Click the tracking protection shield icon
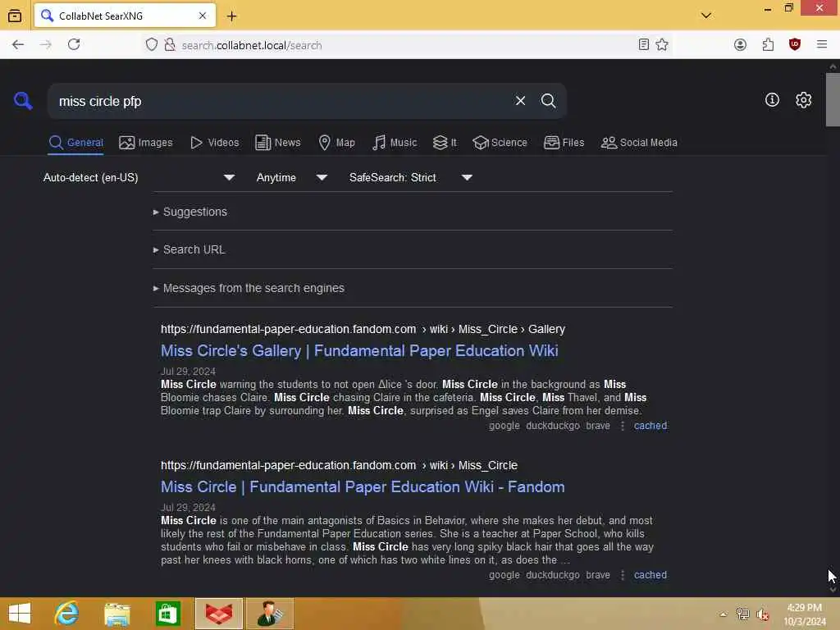Image resolution: width=840 pixels, height=630 pixels. tap(152, 44)
